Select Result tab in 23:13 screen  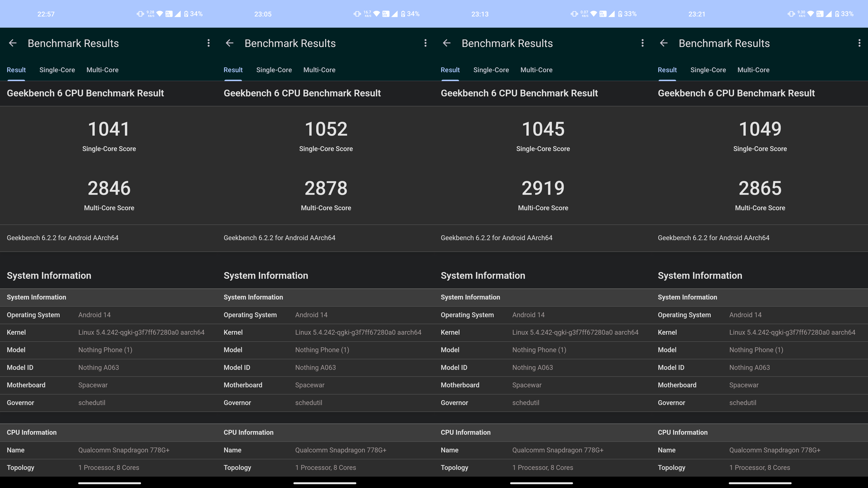(450, 70)
